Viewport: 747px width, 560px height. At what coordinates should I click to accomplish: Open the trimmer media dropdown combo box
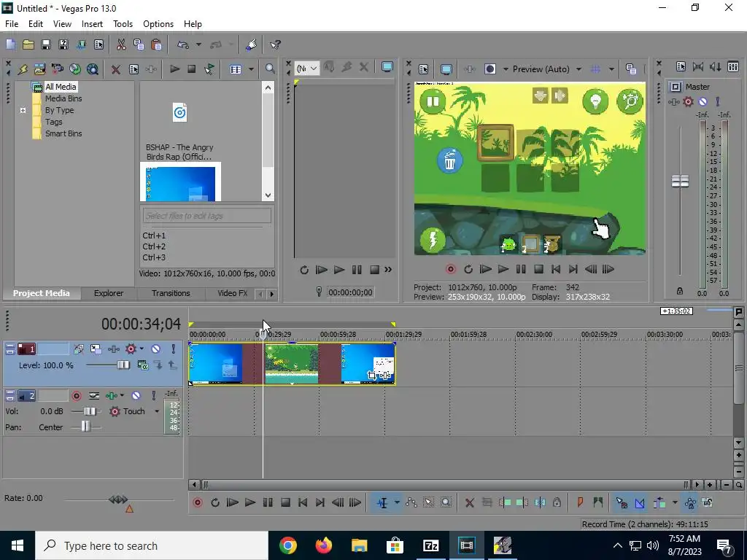pyautogui.click(x=307, y=69)
